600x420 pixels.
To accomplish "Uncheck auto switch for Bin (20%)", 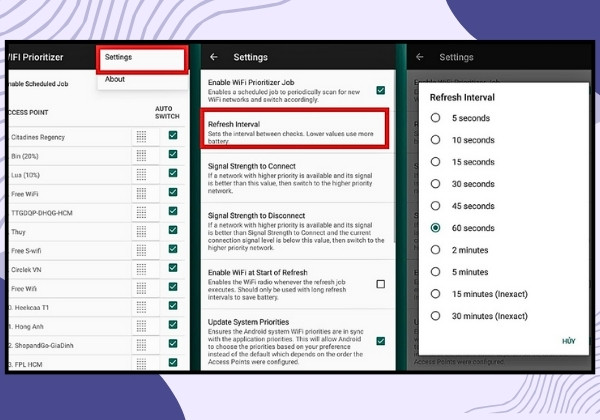I will click(173, 154).
